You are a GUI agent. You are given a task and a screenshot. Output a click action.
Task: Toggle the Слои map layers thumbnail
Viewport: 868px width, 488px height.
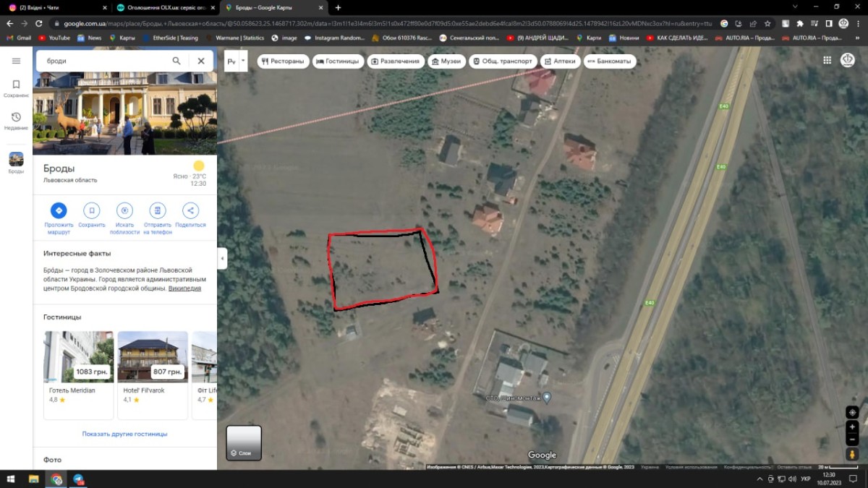pyautogui.click(x=244, y=442)
